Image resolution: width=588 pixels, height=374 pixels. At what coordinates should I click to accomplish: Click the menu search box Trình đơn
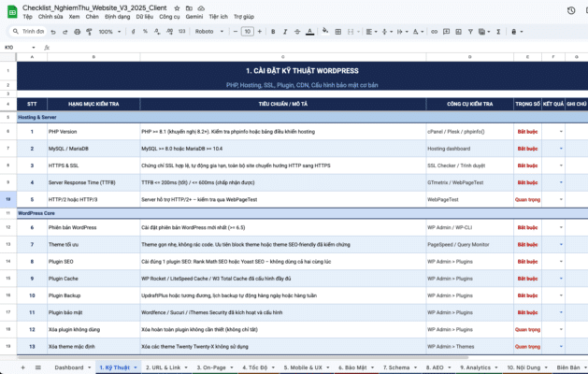(x=28, y=32)
